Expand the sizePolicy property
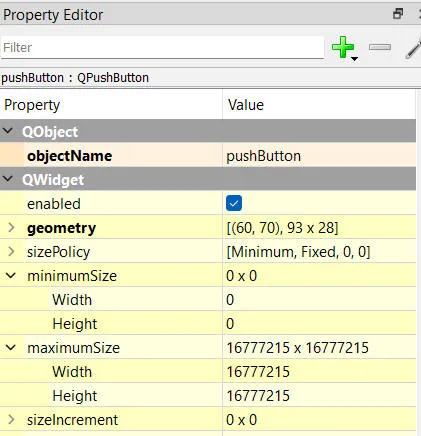The image size is (421, 436). pyautogui.click(x=11, y=252)
